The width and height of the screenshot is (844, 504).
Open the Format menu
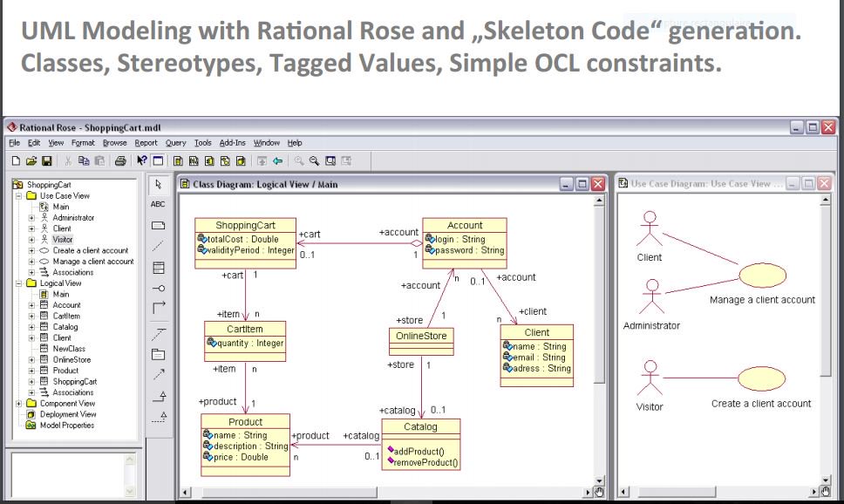(83, 143)
